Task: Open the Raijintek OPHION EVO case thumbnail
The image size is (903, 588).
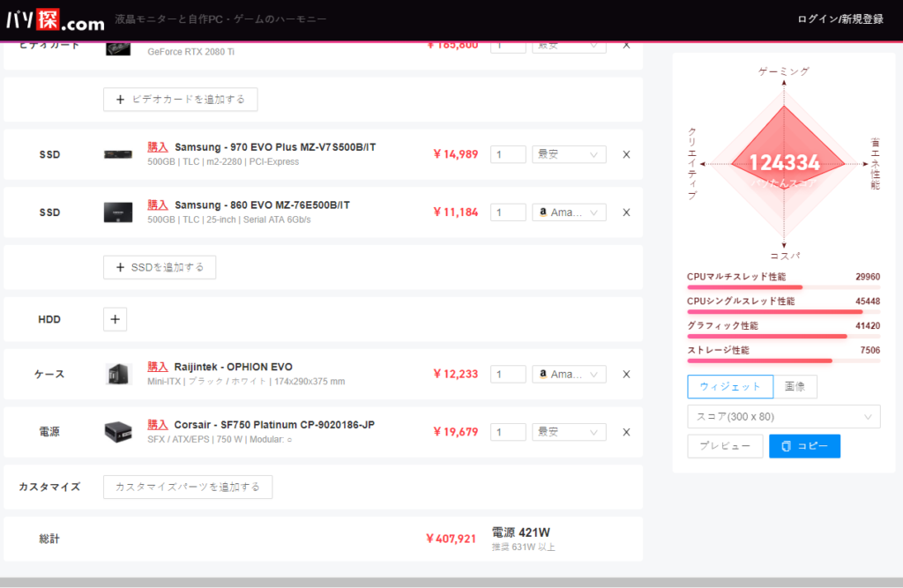Action: pos(118,375)
